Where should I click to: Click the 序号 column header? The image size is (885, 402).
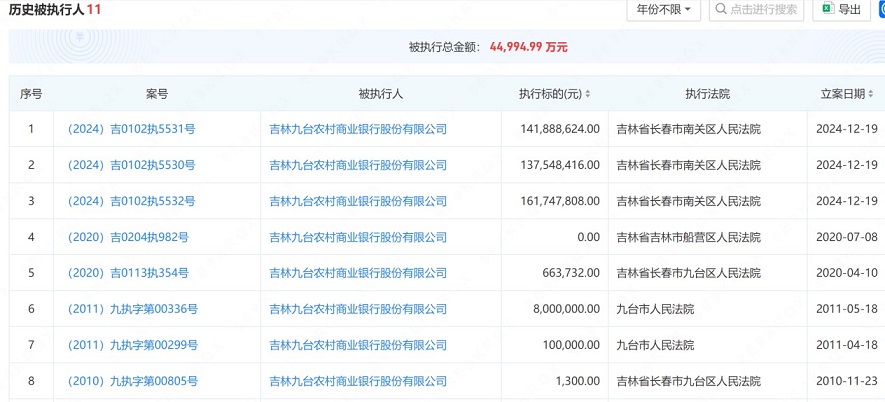pyautogui.click(x=31, y=94)
